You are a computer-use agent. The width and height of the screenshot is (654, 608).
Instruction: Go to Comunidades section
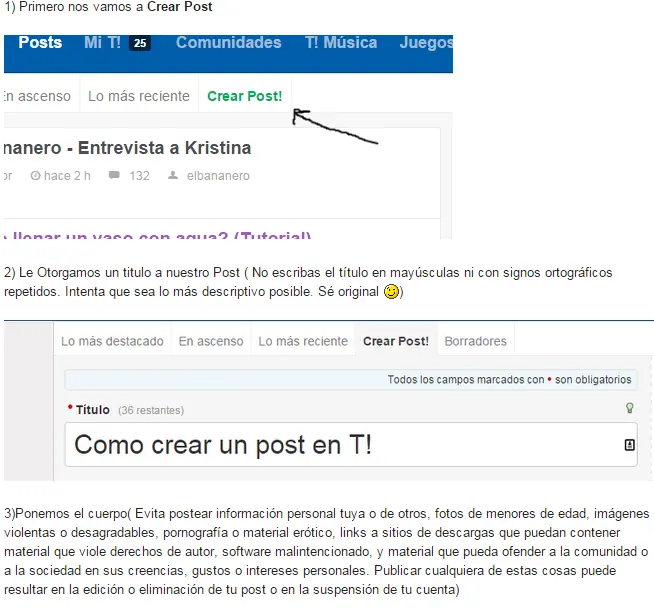(x=229, y=43)
